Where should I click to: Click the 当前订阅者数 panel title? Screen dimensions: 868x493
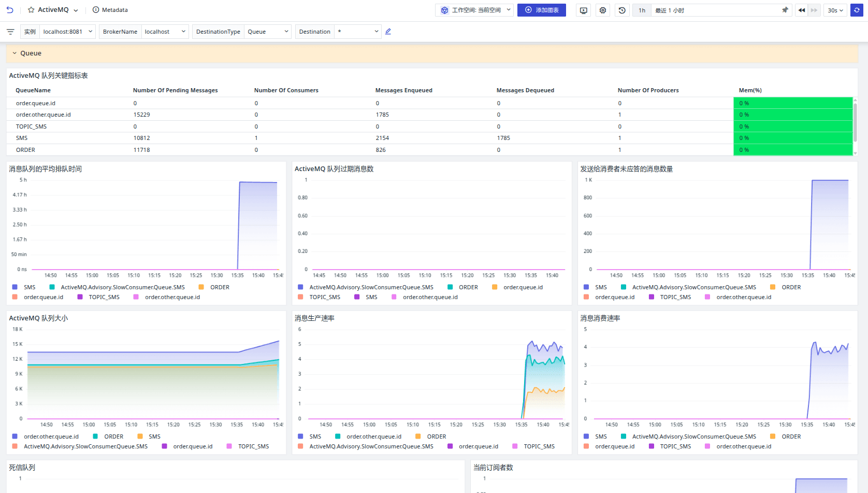click(493, 468)
